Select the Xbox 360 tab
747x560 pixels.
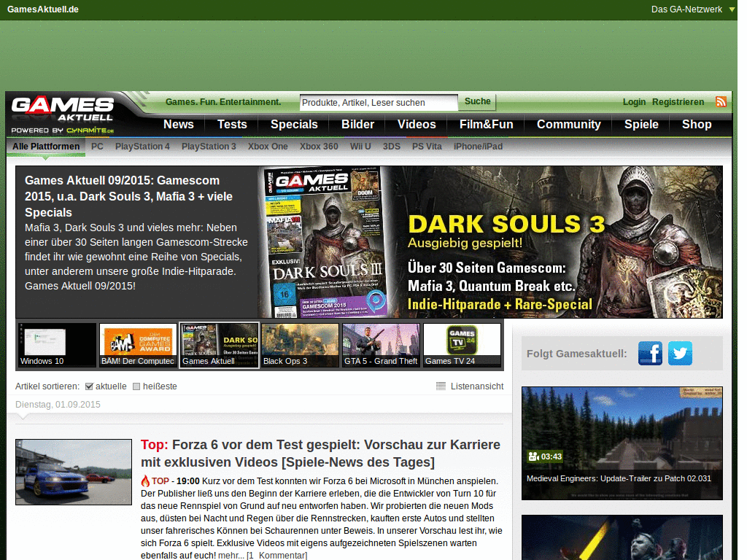[x=319, y=146]
